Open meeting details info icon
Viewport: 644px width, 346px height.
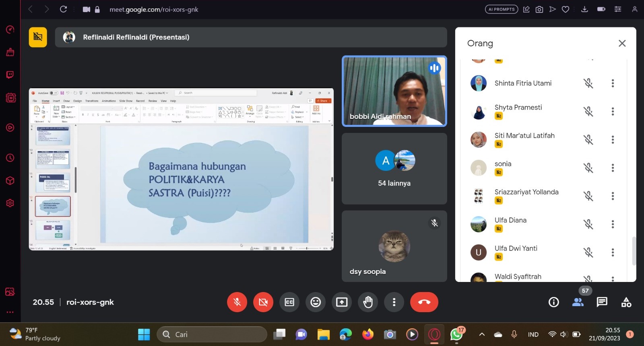(x=554, y=302)
